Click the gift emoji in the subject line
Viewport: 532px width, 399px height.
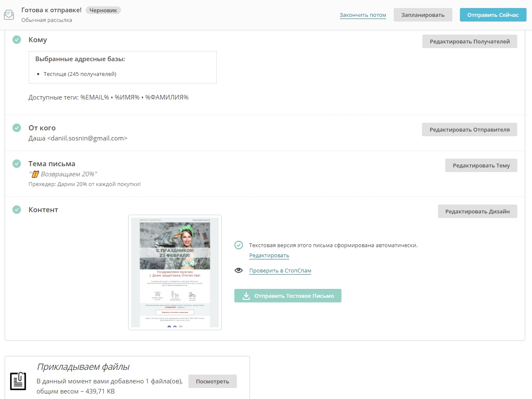tap(35, 174)
